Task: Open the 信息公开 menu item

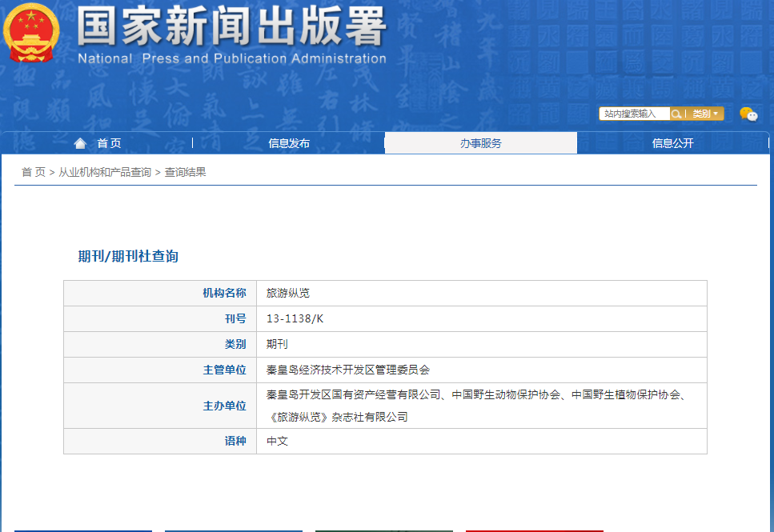Action: point(672,143)
